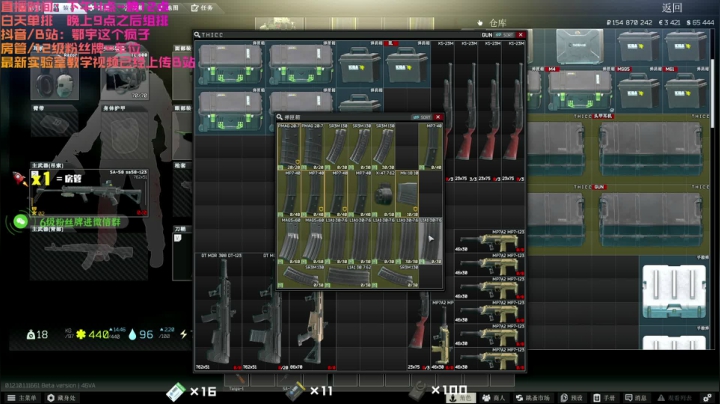Open the watchlist with warning icon
720x404 pixels.
coord(675,398)
